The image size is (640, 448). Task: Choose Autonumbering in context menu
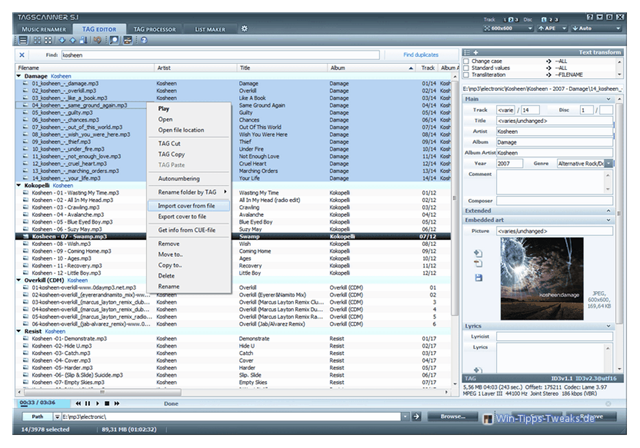[x=189, y=179]
